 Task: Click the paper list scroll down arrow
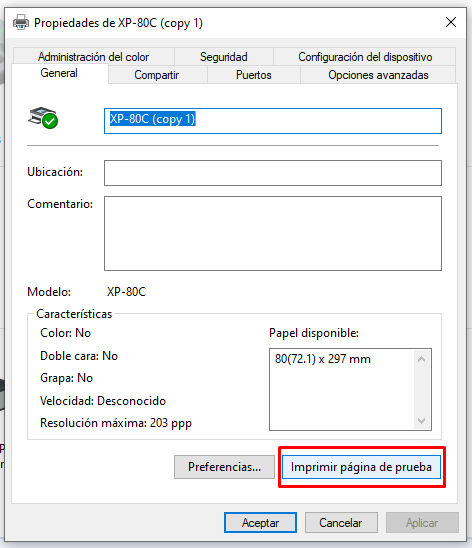[421, 420]
